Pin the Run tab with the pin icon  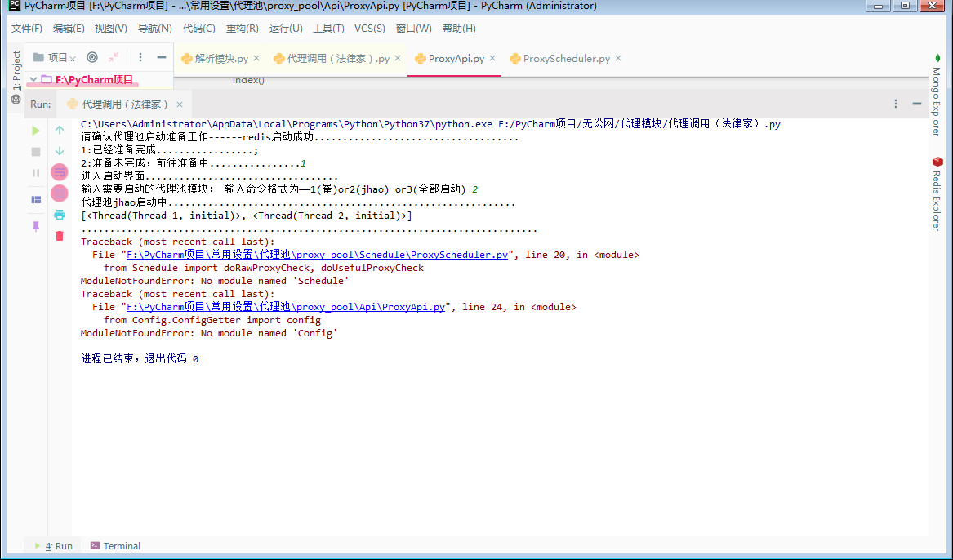pyautogui.click(x=36, y=227)
